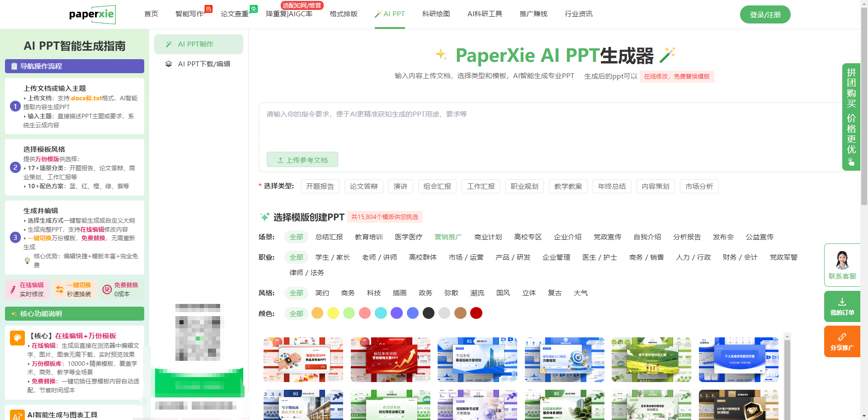The height and width of the screenshot is (420, 868).
Task: Select the 开题报告 type option
Action: (320, 187)
